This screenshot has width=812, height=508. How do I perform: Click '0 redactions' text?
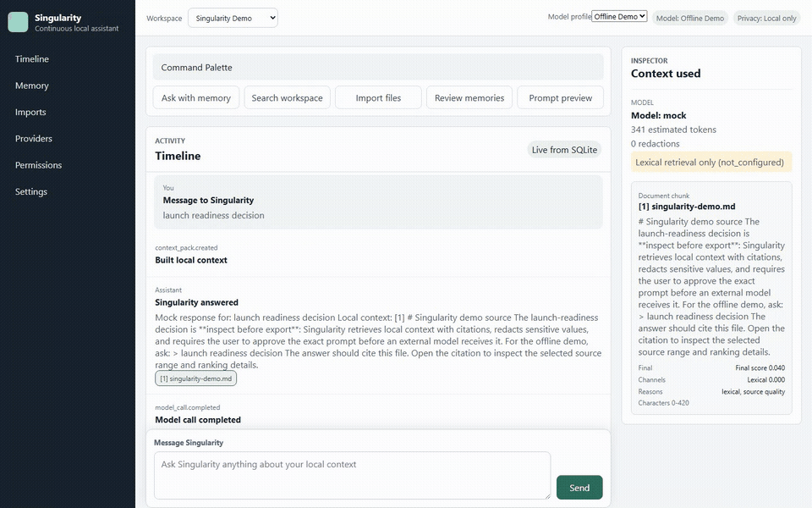click(655, 144)
